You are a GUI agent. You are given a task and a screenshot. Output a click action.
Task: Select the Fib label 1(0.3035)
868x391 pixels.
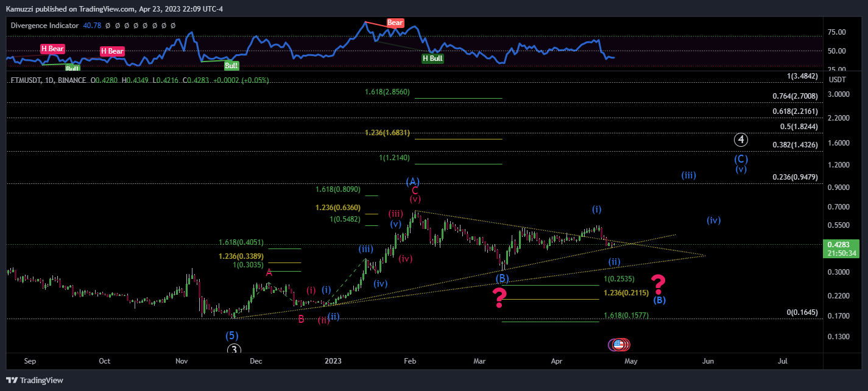click(x=249, y=265)
